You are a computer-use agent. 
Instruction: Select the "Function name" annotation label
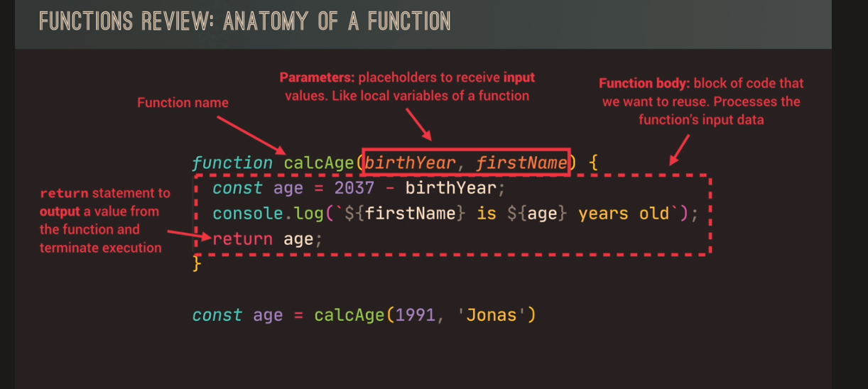(x=183, y=103)
